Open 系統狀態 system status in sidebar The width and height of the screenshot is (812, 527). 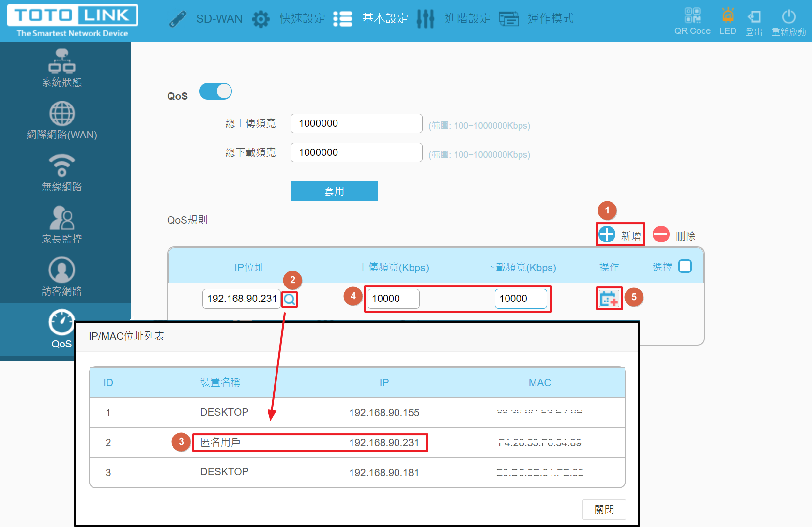[62, 68]
